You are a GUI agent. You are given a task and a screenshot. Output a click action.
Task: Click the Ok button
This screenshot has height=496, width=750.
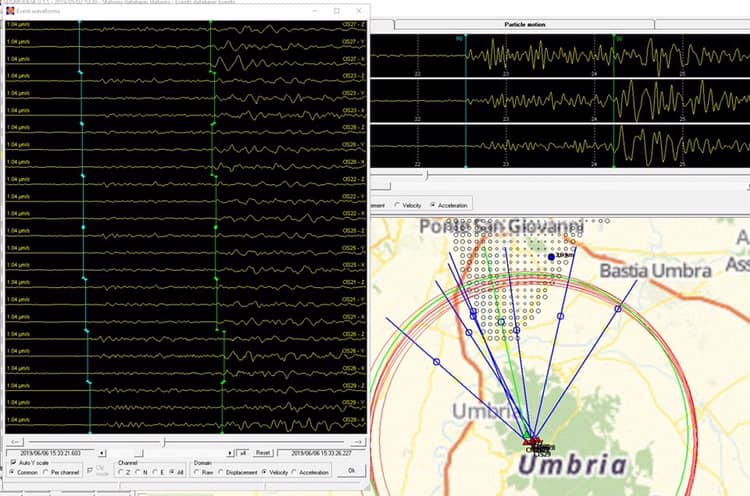pyautogui.click(x=352, y=471)
